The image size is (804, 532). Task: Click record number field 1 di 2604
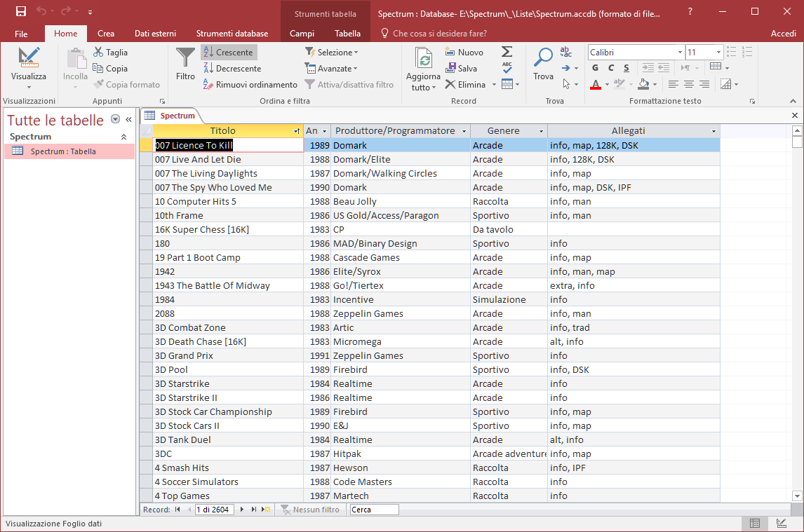pos(215,510)
